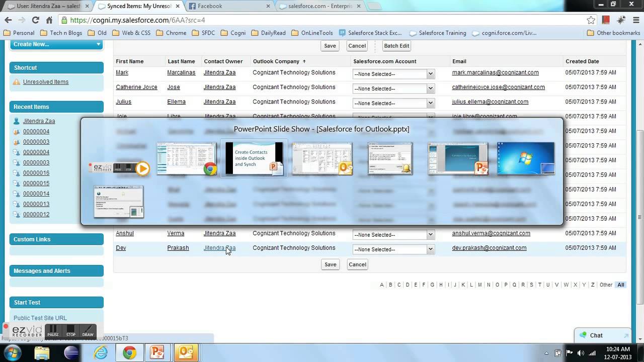
Task: Click the top Cancel button
Action: click(x=357, y=46)
